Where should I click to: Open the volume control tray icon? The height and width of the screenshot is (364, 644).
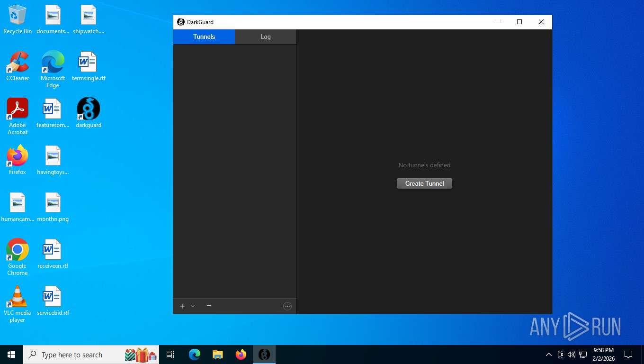571,355
